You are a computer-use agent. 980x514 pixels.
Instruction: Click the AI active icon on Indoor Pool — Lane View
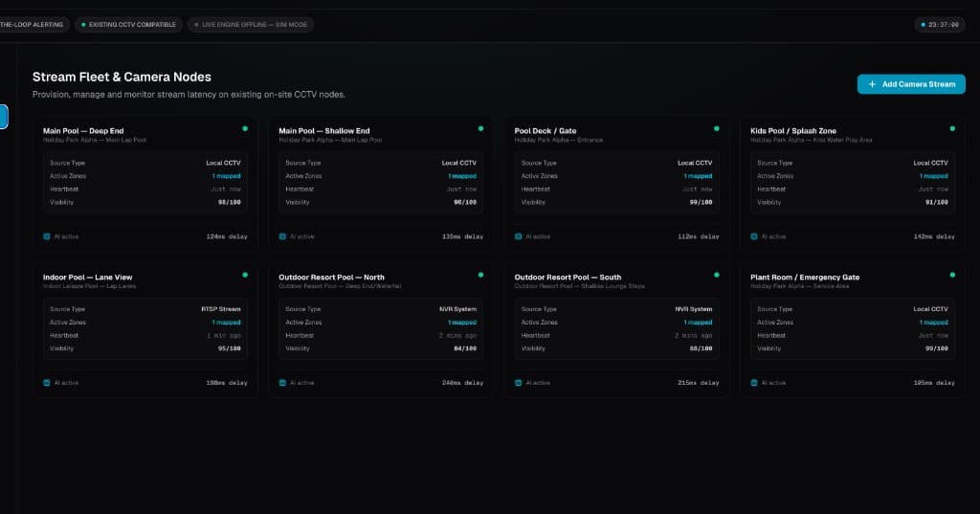click(x=46, y=383)
